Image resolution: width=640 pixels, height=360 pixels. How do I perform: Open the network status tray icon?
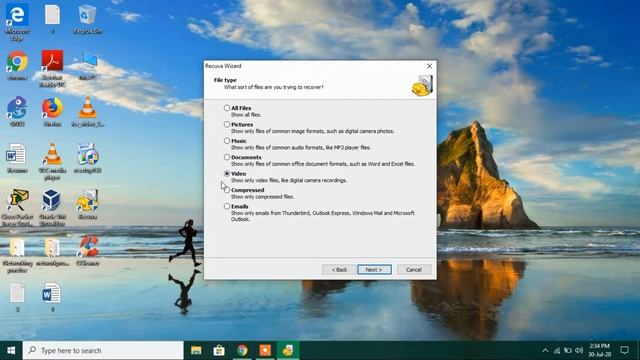(x=557, y=351)
